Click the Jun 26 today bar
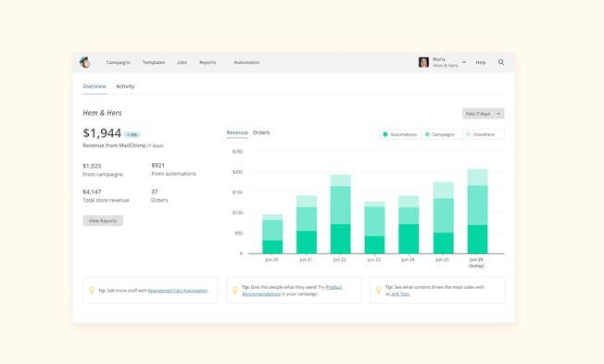This screenshot has width=604, height=364. point(477,211)
